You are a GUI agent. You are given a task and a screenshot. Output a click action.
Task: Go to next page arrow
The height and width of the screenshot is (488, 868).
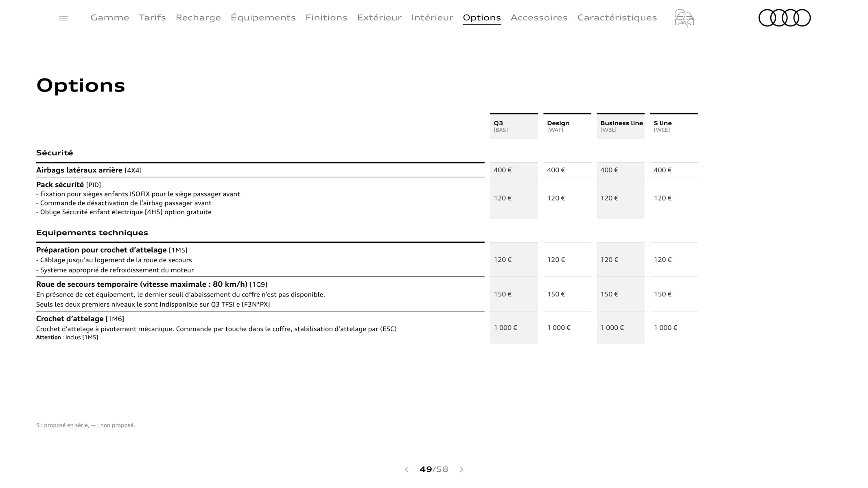click(461, 469)
